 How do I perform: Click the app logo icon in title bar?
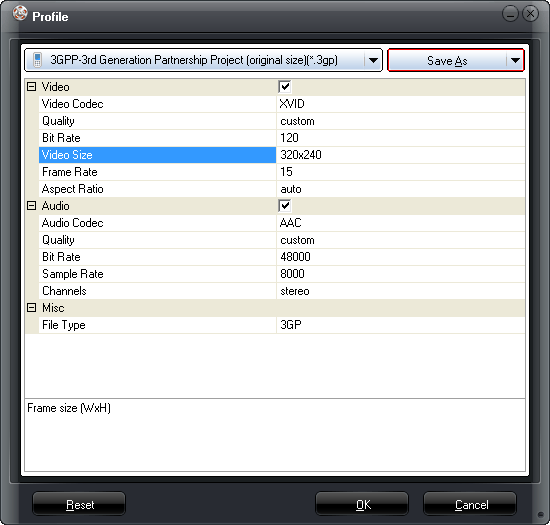[20, 13]
